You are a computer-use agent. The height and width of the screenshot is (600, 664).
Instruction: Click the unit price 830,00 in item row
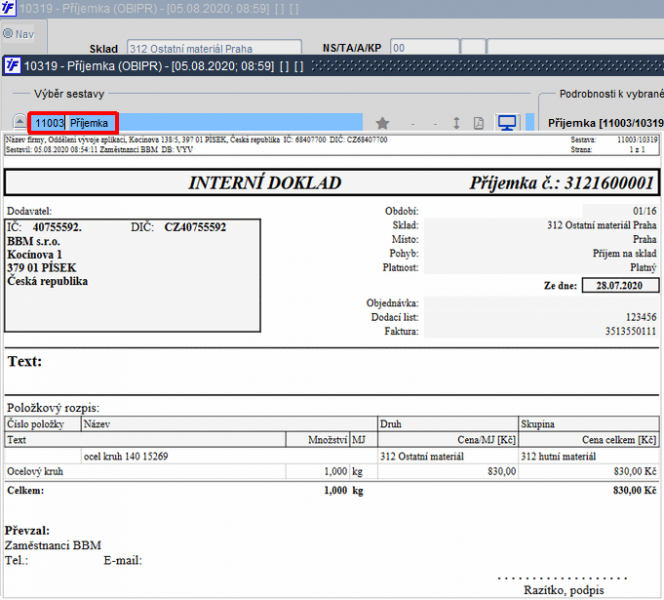(x=501, y=471)
